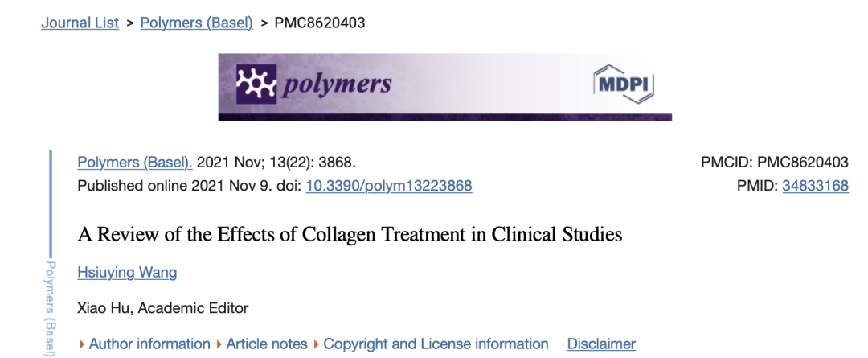Click Xiao Hu, Academic Editor text

coord(163,307)
